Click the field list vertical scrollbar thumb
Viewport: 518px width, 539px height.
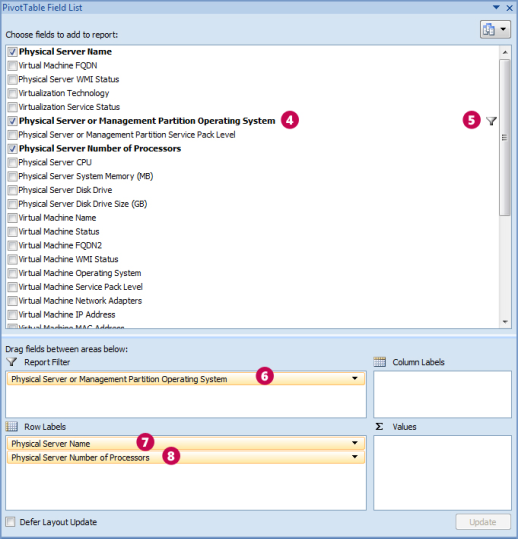coord(505,138)
